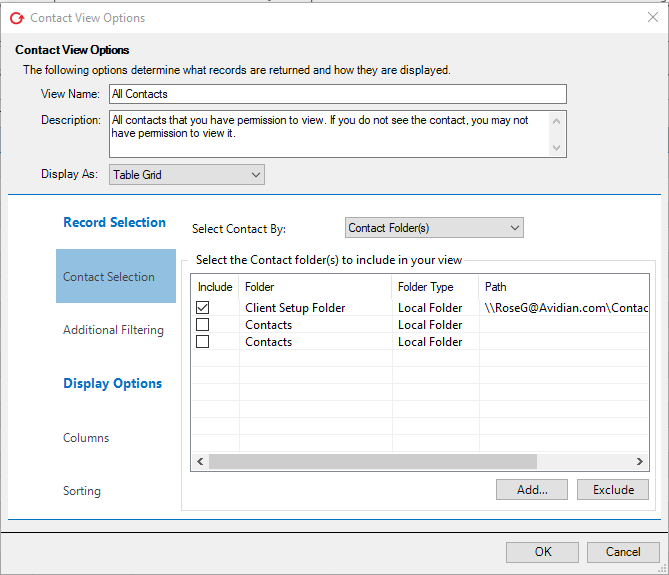Open the Columns section

86,438
